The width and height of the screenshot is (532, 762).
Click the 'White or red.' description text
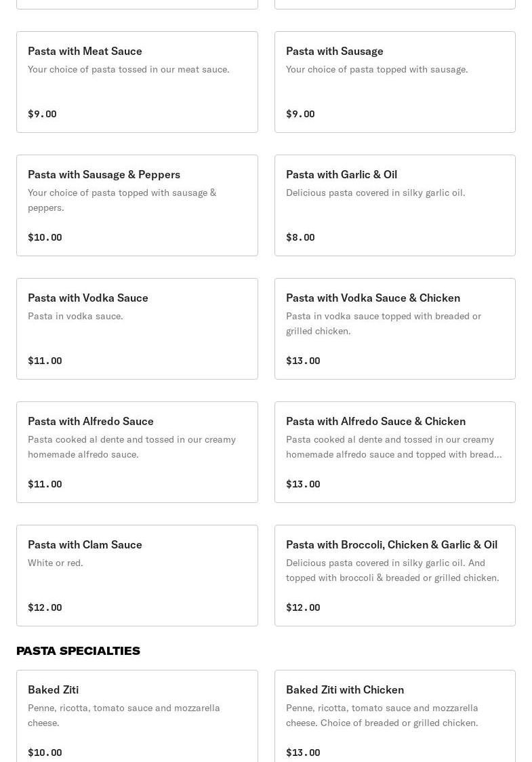56,563
